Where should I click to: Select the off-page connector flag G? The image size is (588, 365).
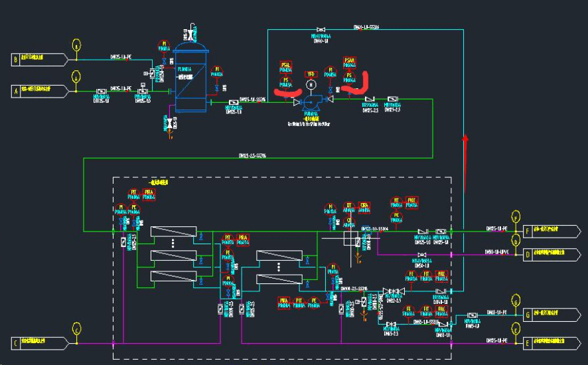click(x=551, y=315)
